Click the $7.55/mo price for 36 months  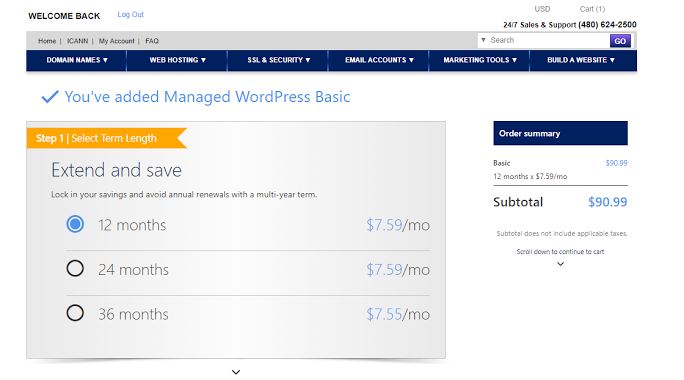(398, 314)
